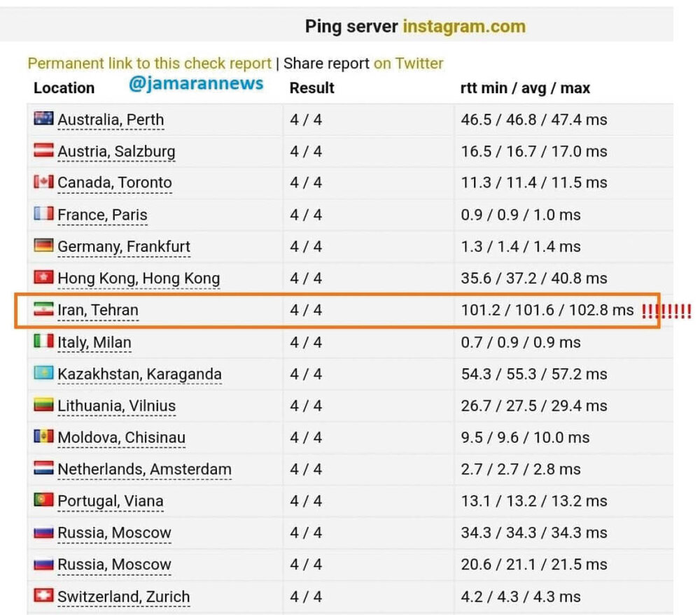700x615 pixels.
Task: Click the rtt min / avg / max header
Action: tap(525, 88)
